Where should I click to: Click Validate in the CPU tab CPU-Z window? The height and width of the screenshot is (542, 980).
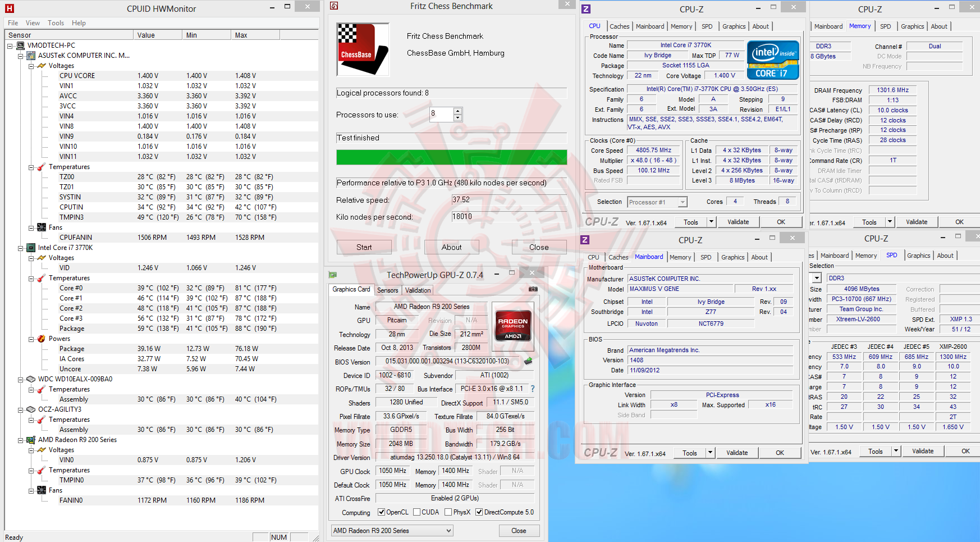point(738,222)
